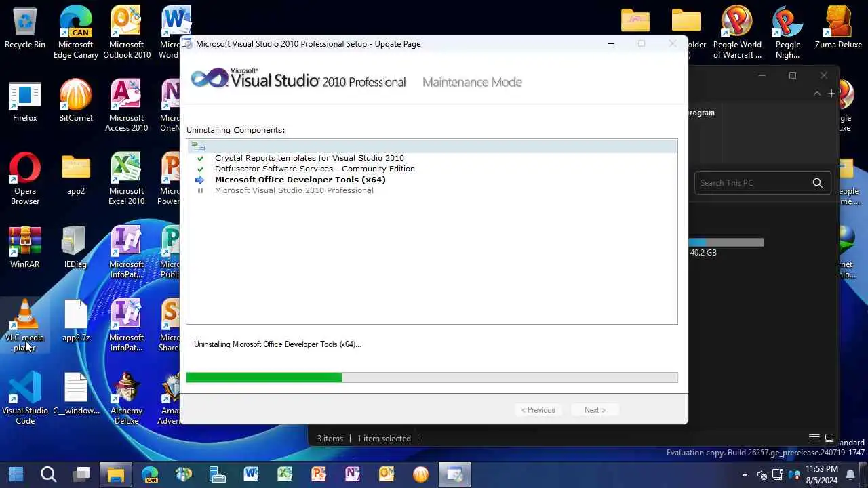Click the search magnifier in File Explorer

(817, 183)
